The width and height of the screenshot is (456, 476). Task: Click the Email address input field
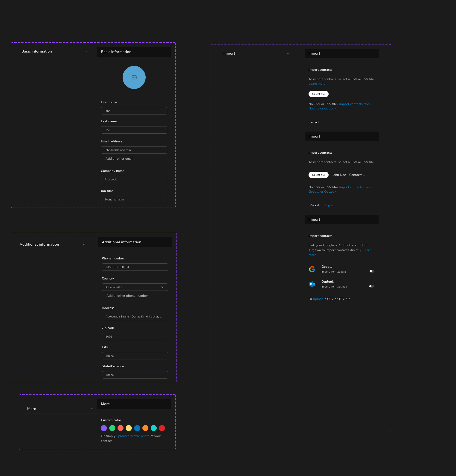click(x=134, y=150)
